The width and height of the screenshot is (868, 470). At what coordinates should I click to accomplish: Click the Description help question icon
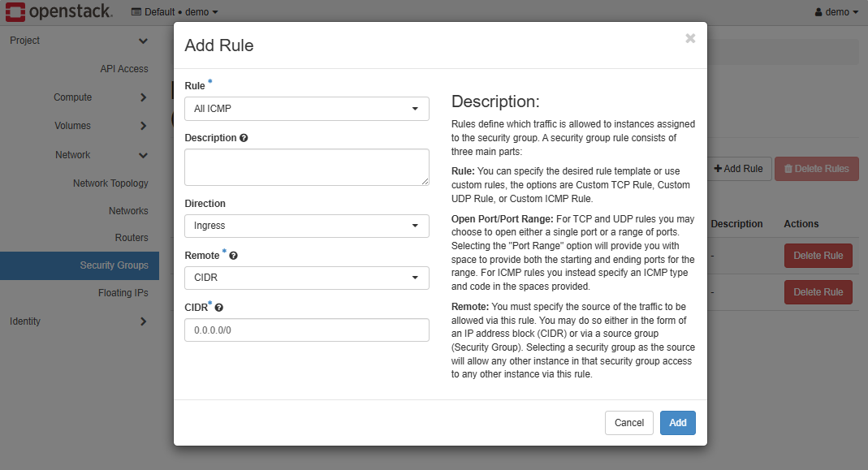tap(244, 138)
